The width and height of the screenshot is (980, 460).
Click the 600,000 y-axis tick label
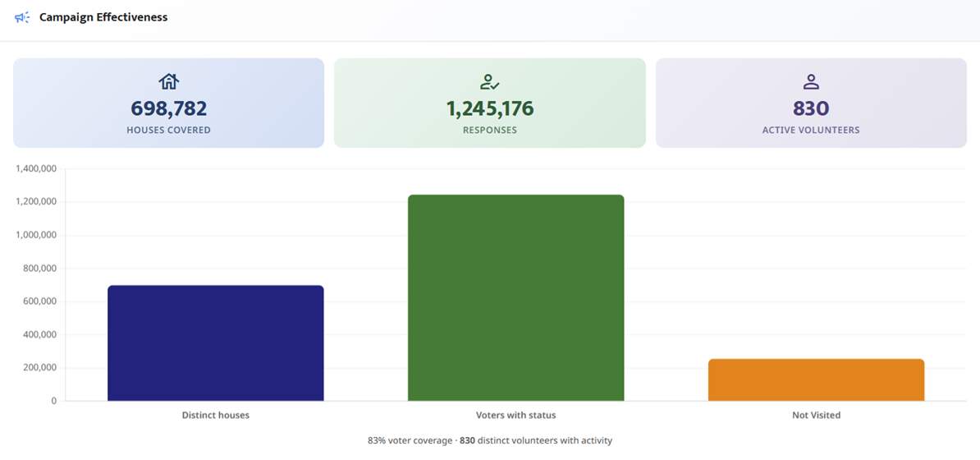[40, 301]
